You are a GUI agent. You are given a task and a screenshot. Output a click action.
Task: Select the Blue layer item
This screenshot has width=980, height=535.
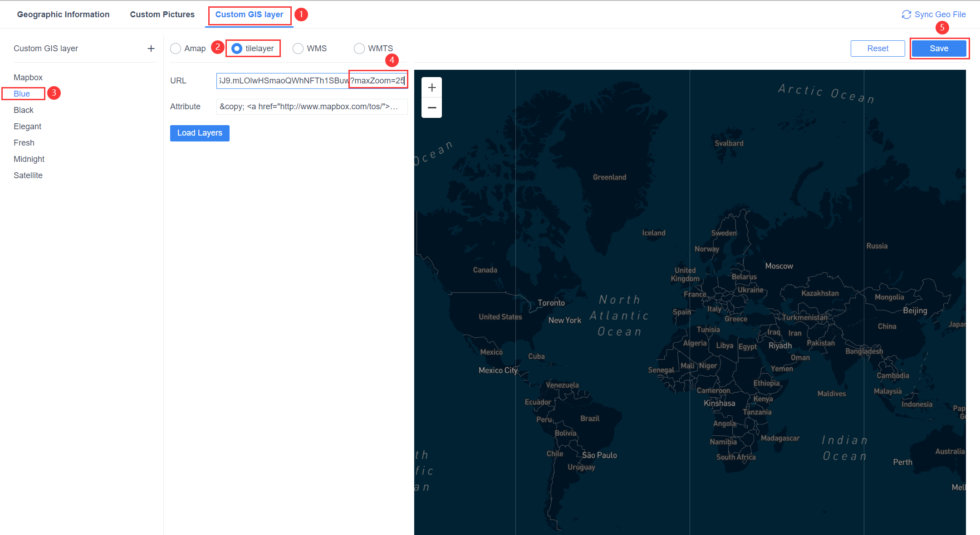tap(22, 94)
